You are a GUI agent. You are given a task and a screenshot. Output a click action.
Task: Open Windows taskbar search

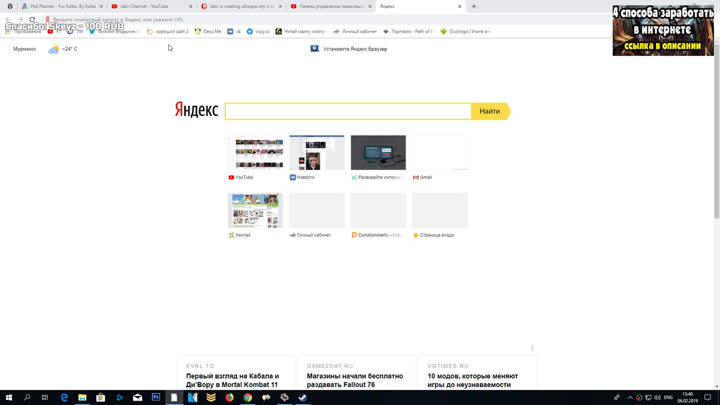tap(27, 397)
